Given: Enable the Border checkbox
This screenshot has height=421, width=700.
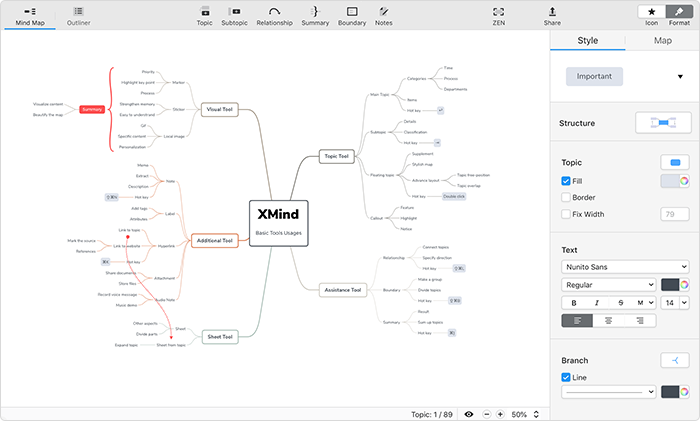Looking at the screenshot, I should (x=566, y=197).
